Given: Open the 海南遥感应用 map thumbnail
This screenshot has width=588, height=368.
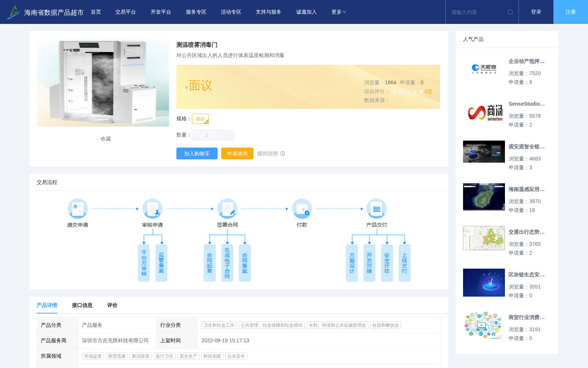Looking at the screenshot, I should pyautogui.click(x=484, y=197).
